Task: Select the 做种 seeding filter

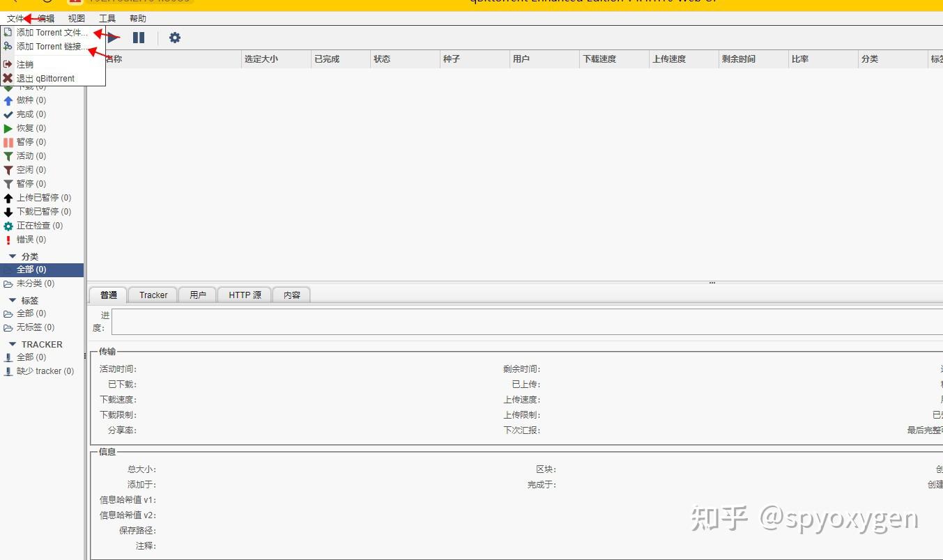Action: 28,100
